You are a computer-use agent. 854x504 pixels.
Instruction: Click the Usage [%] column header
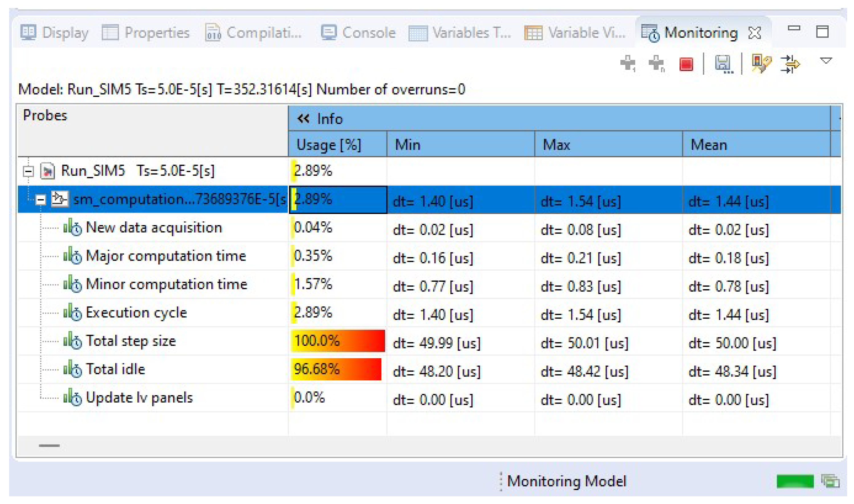click(x=328, y=145)
